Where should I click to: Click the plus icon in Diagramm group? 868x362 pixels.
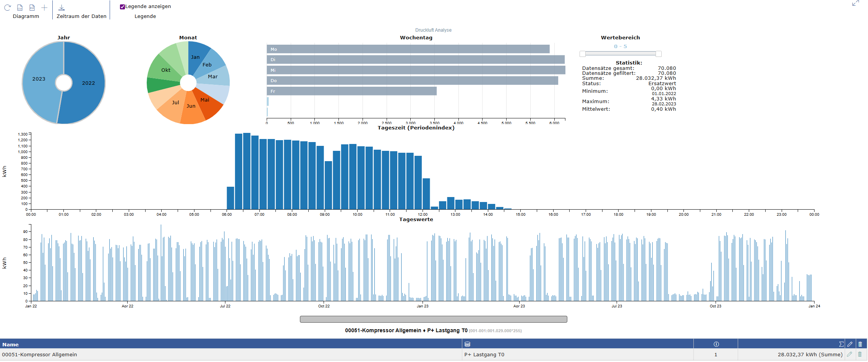coord(44,8)
